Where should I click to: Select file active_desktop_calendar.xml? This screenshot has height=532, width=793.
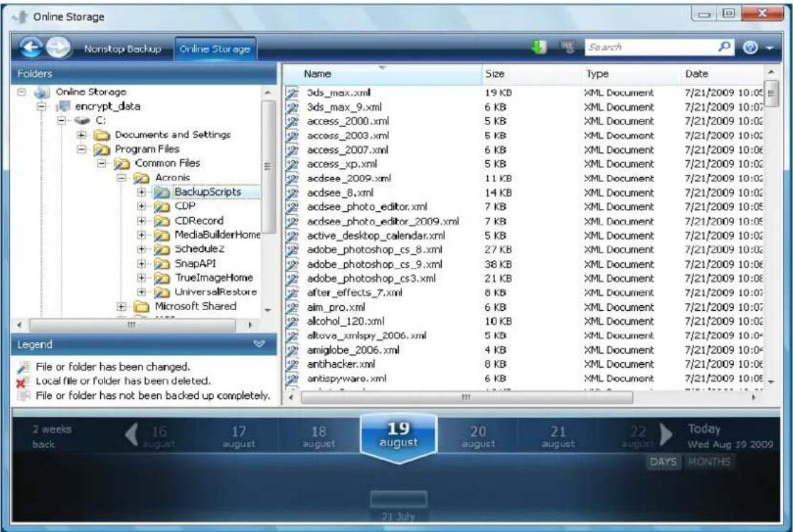376,235
